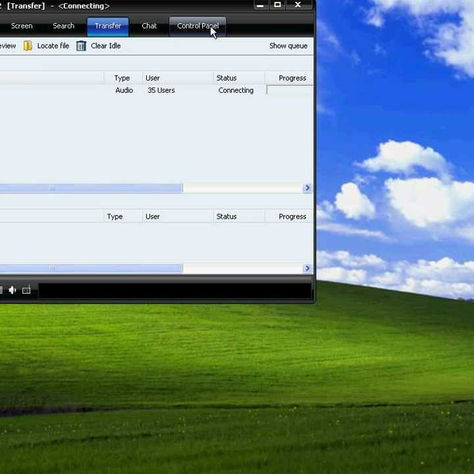Click the Clear Idle trash icon
The width and height of the screenshot is (474, 474).
(x=81, y=46)
